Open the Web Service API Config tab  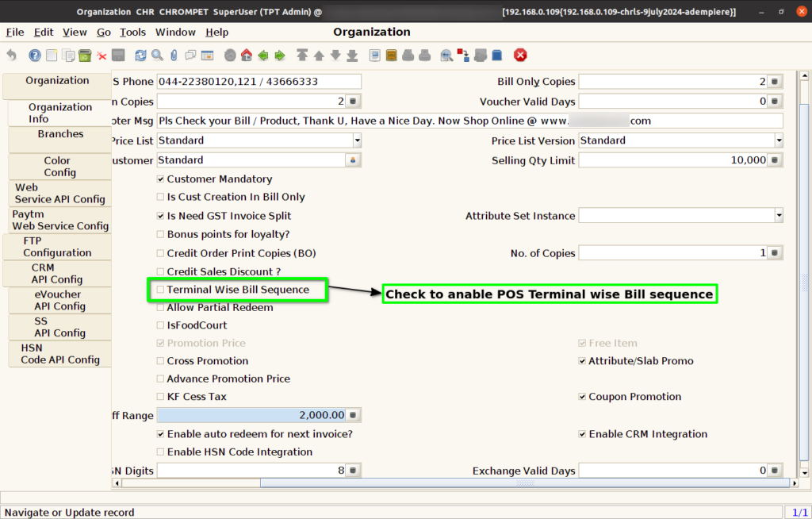pyautogui.click(x=60, y=194)
